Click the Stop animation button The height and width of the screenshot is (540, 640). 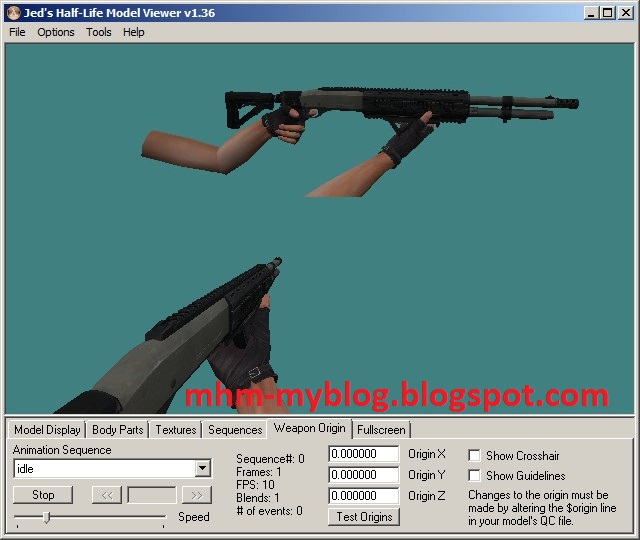[43, 495]
